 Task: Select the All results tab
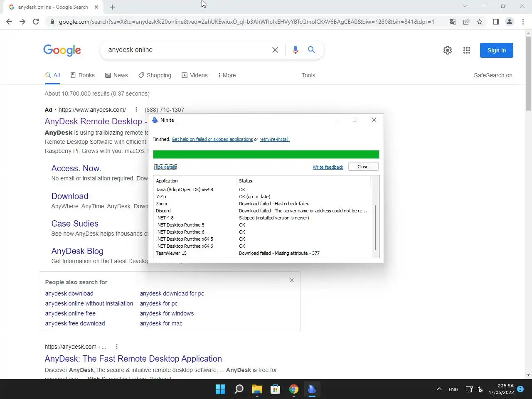(53, 75)
